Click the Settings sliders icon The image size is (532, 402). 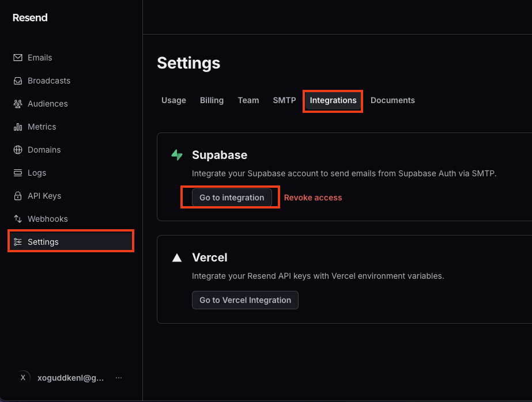tap(18, 242)
